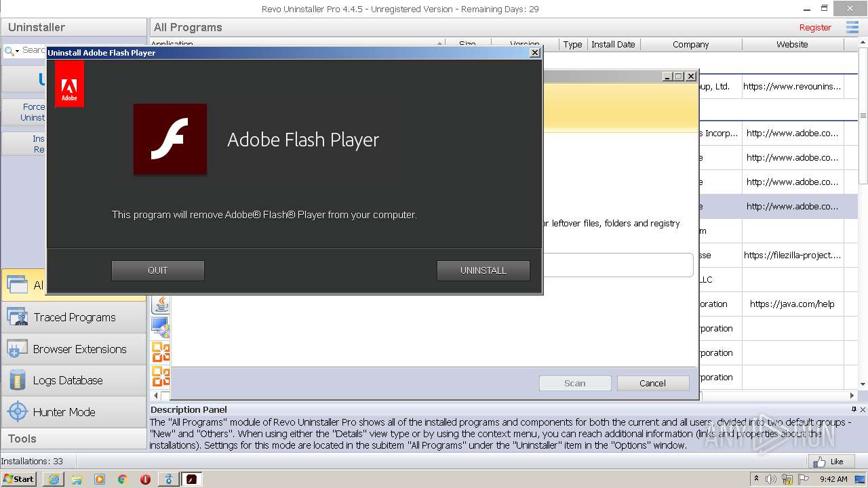Click the revouninstaller website cell
868x488 pixels.
pyautogui.click(x=792, y=87)
